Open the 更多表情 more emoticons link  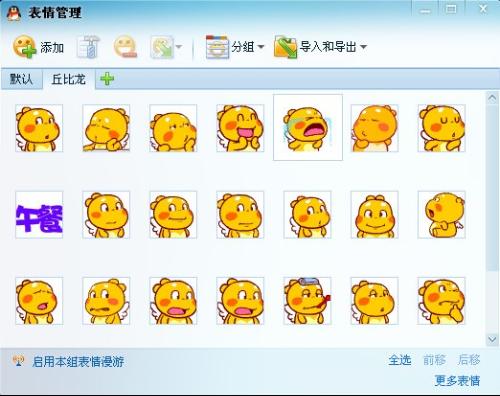457,380
